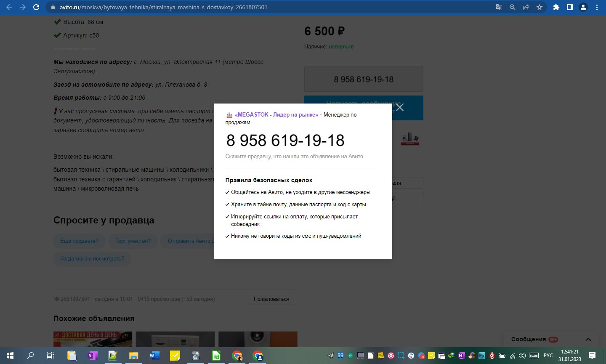Image resolution: width=606 pixels, height=364 pixels.
Task: Open the seller avatar thumbnail
Action: pyautogui.click(x=410, y=138)
